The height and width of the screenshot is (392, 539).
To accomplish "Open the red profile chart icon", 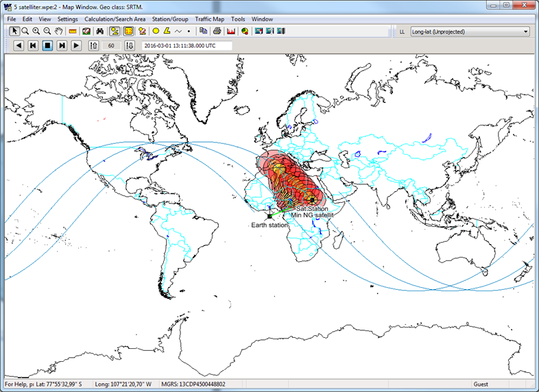I will coord(231,32).
